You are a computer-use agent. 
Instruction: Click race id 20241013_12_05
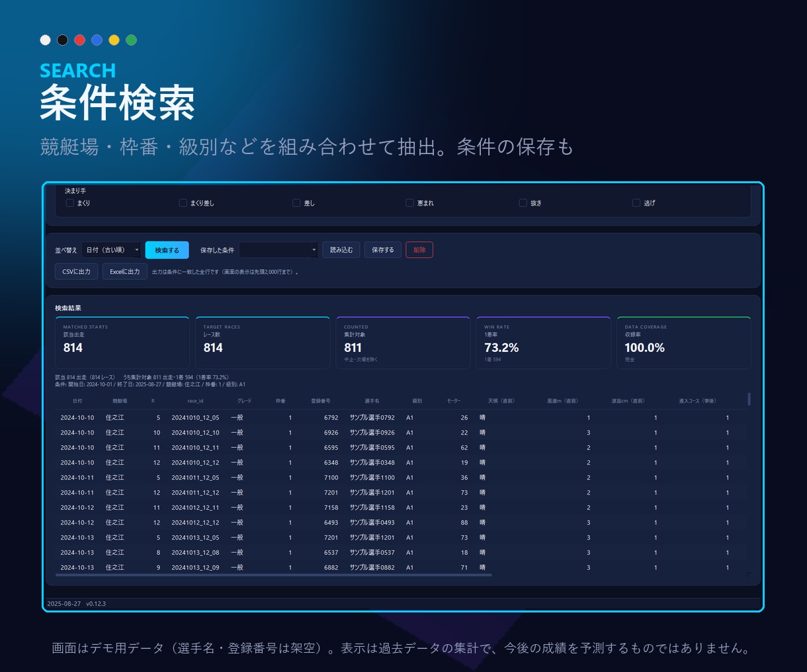tap(195, 538)
